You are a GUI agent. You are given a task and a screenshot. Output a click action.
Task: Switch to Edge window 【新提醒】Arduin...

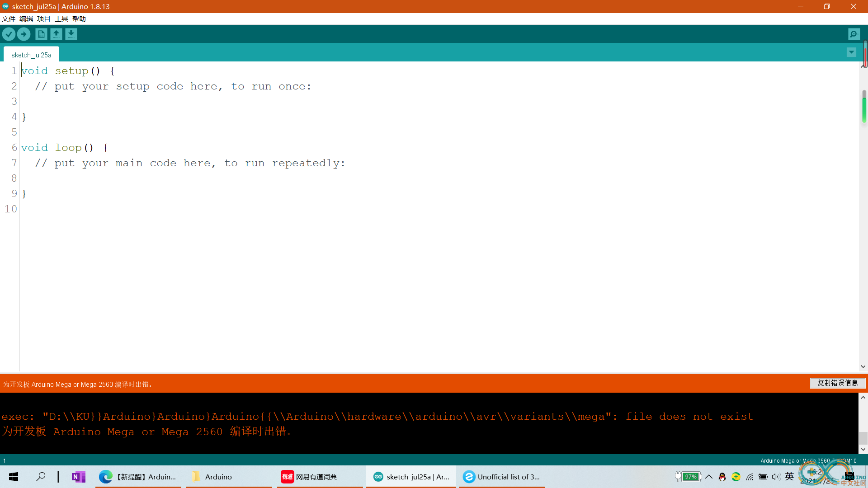(138, 477)
